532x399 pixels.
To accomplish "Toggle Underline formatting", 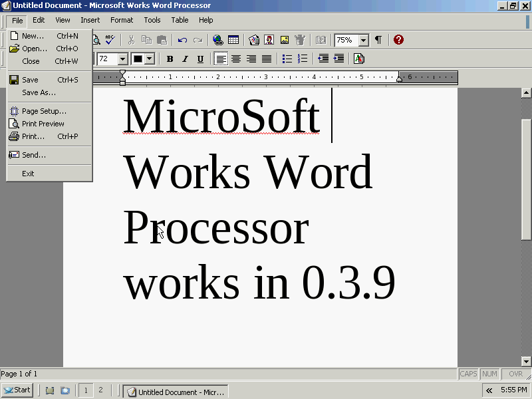I will pyautogui.click(x=201, y=59).
